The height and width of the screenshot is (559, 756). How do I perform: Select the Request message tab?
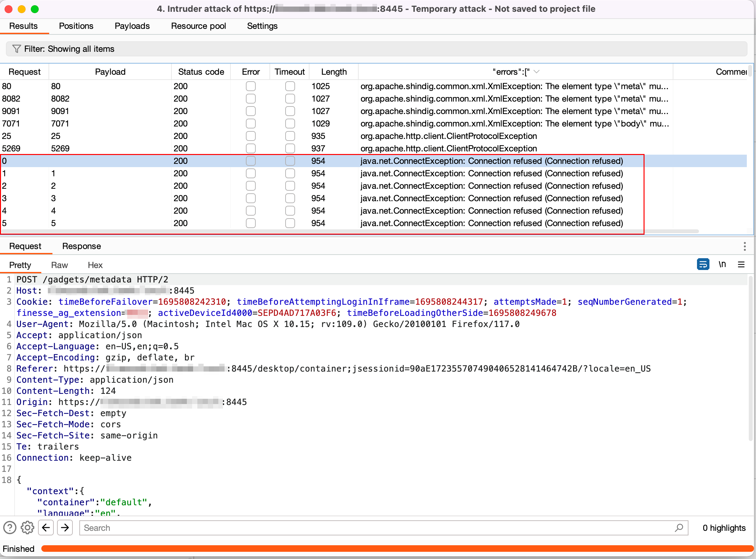pyautogui.click(x=25, y=246)
